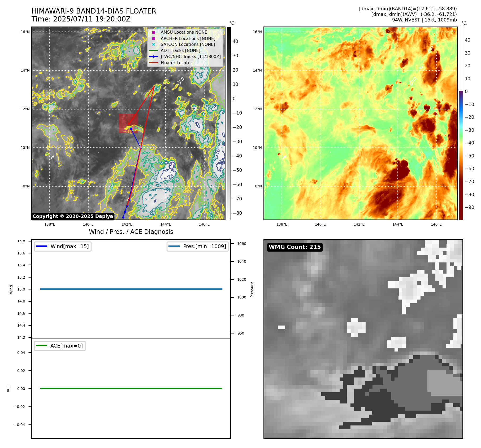This screenshot has height=448, width=481.
Task: Click the red floater locator square on map
Action: pyautogui.click(x=128, y=124)
